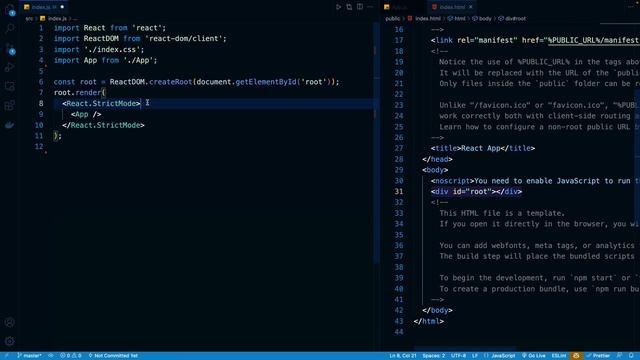Click the Open Changes icon in editor toolbar

(349, 7)
